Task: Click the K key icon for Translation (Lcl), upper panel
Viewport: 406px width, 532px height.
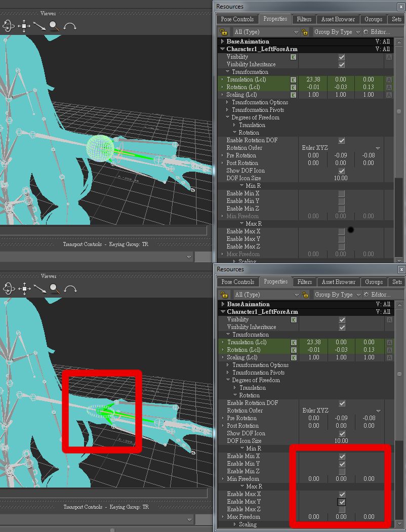Action: click(x=293, y=80)
